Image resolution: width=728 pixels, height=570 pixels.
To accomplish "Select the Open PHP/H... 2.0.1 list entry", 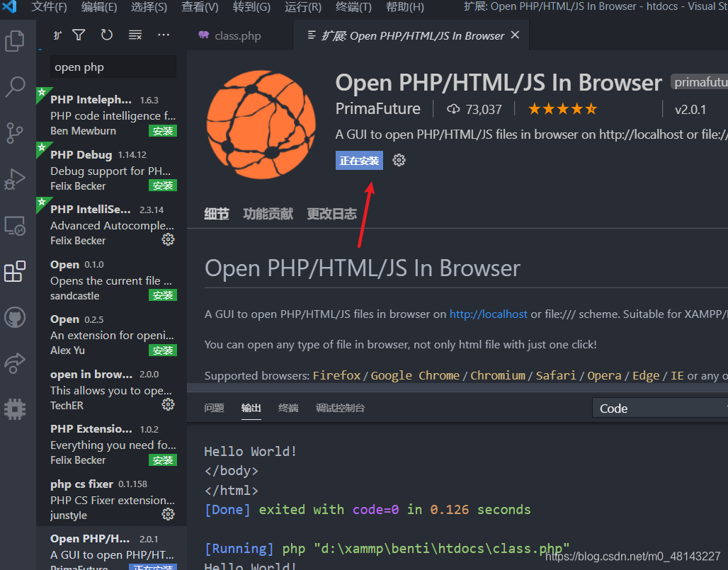I will [111, 548].
